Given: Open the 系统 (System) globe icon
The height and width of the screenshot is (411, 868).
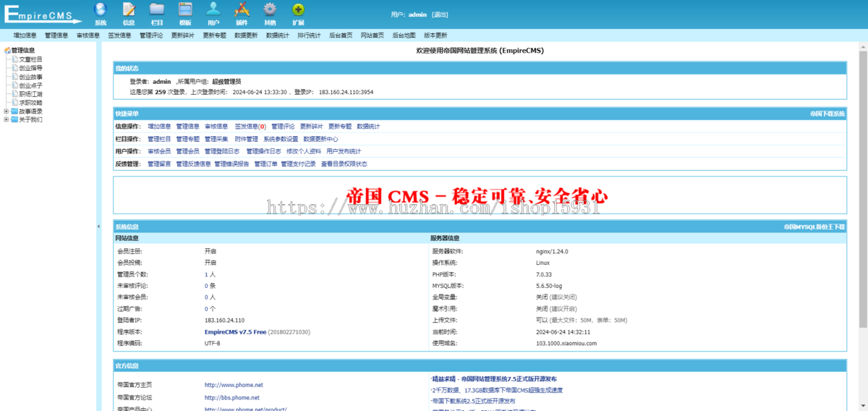Looking at the screenshot, I should 101,9.
